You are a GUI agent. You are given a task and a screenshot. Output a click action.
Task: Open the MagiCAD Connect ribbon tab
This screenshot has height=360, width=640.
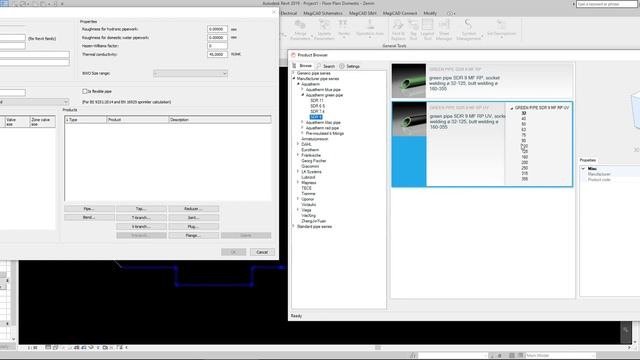point(400,13)
